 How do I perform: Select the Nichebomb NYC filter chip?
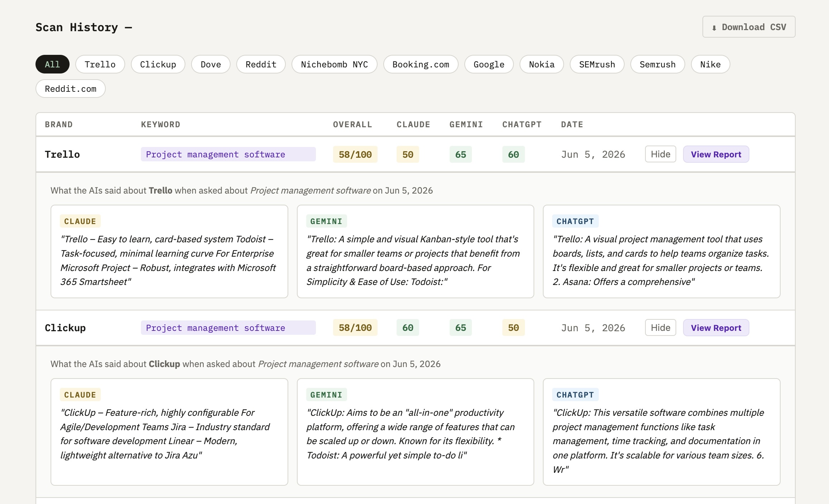click(x=335, y=65)
